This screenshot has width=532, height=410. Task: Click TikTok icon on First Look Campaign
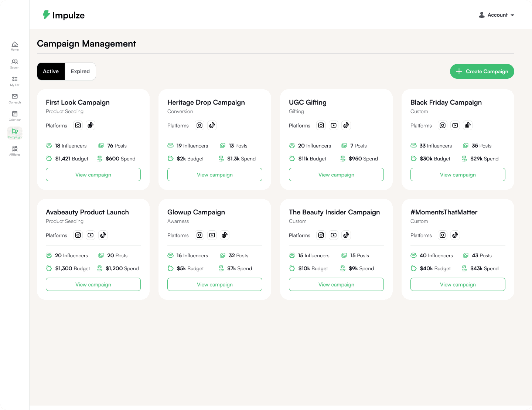tap(91, 125)
